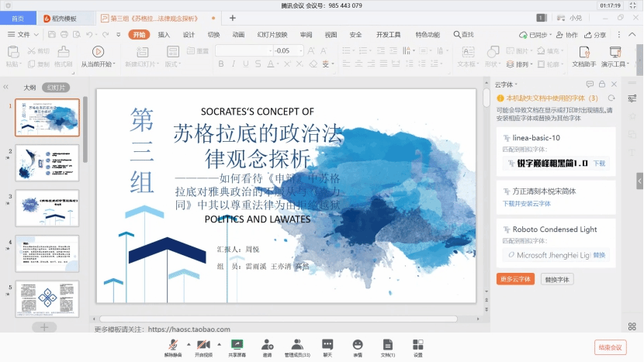The image size is (644, 362).
Task: Expand the video options arrow
Action: [x=218, y=343]
